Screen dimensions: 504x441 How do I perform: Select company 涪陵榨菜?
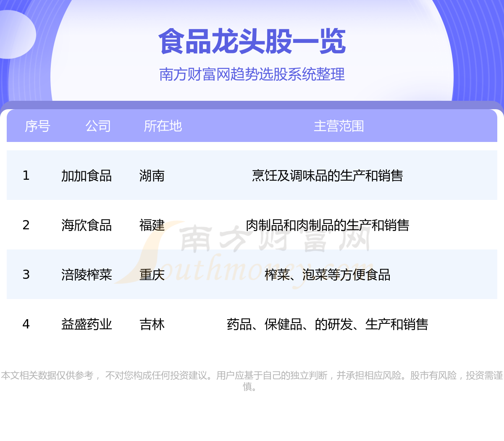coord(87,275)
